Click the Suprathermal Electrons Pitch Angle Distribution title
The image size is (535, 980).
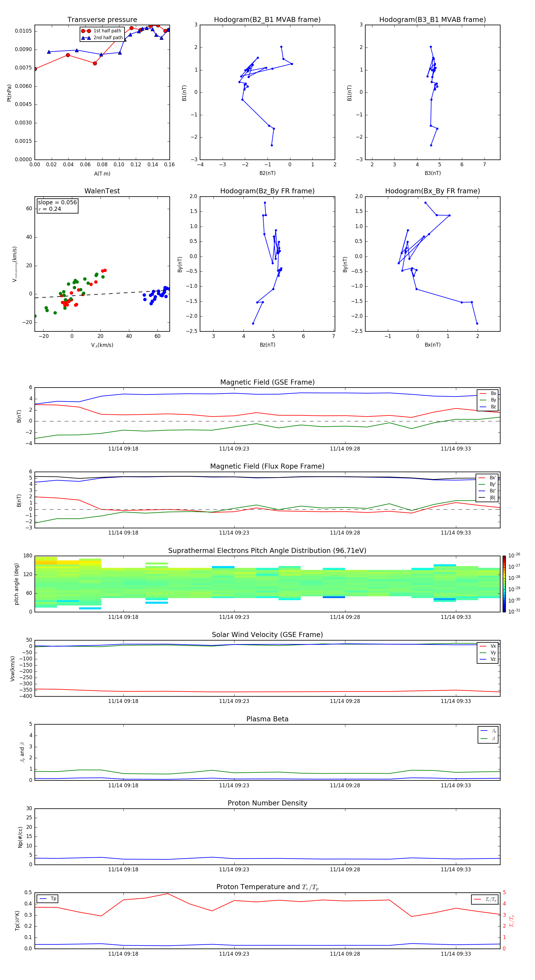point(267,551)
